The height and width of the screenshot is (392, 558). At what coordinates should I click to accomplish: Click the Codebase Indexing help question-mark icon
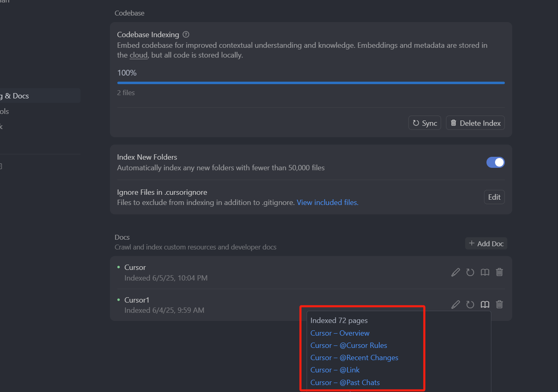pyautogui.click(x=186, y=35)
